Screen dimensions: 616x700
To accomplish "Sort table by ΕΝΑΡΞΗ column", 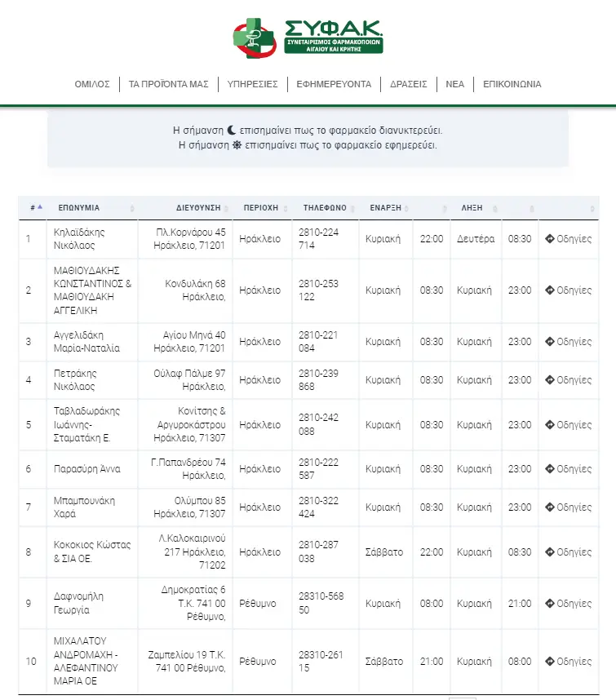I will pyautogui.click(x=386, y=207).
